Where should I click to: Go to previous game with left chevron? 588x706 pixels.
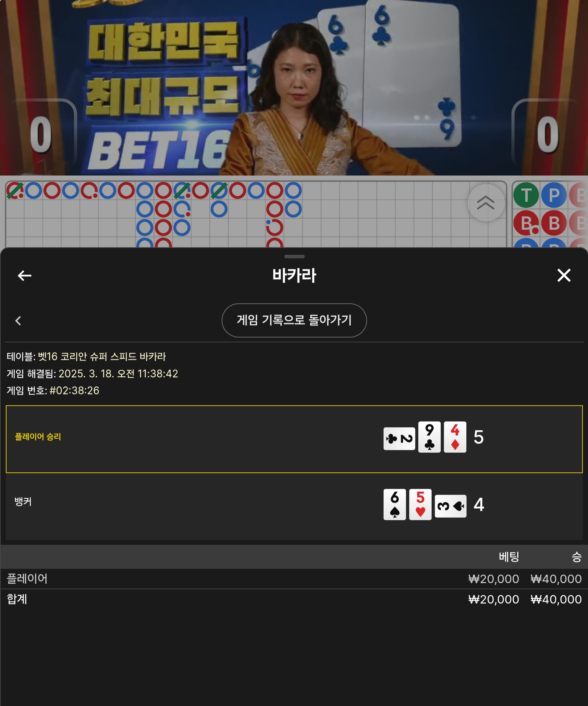(x=18, y=321)
